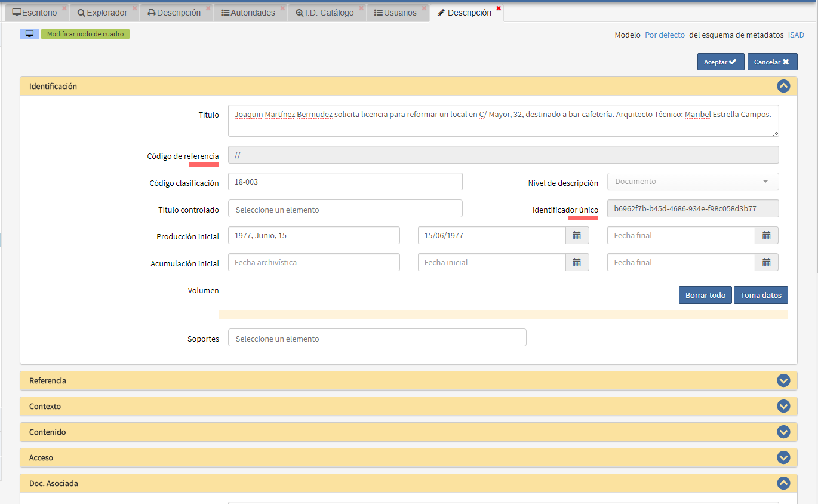Expand the Contenido section
818x504 pixels.
coord(783,432)
